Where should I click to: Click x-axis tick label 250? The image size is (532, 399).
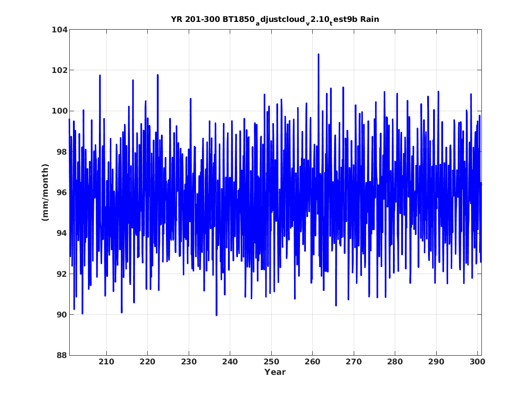pos(271,362)
